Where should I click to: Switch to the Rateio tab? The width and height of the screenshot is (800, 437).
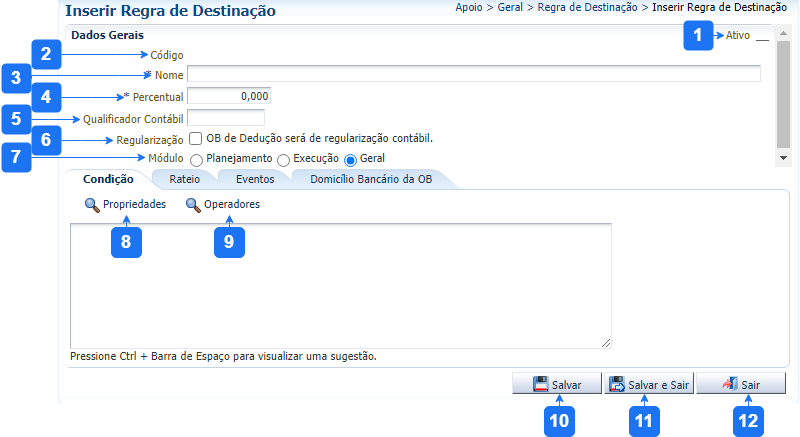184,179
